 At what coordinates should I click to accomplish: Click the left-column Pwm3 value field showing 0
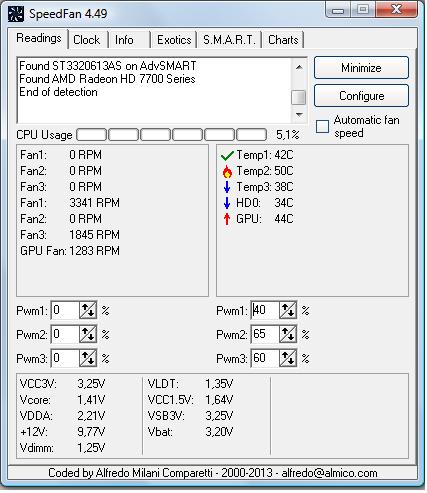pos(65,358)
